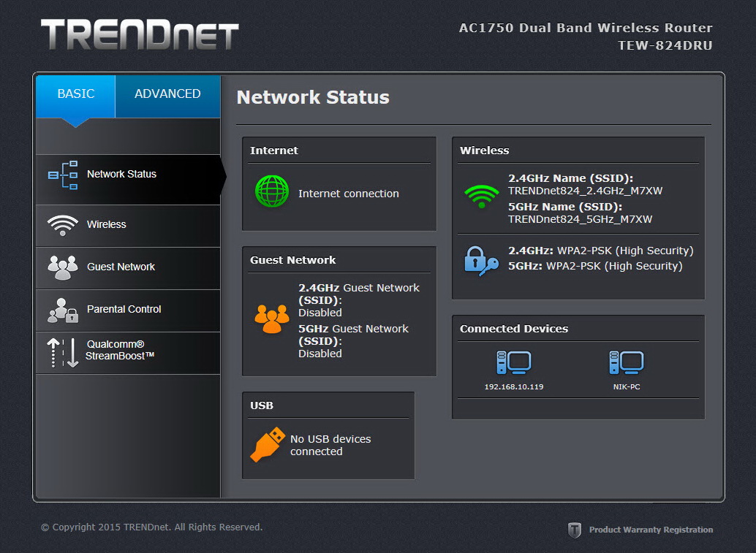Click the green globe Internet icon
The image size is (756, 553).
coord(272,191)
